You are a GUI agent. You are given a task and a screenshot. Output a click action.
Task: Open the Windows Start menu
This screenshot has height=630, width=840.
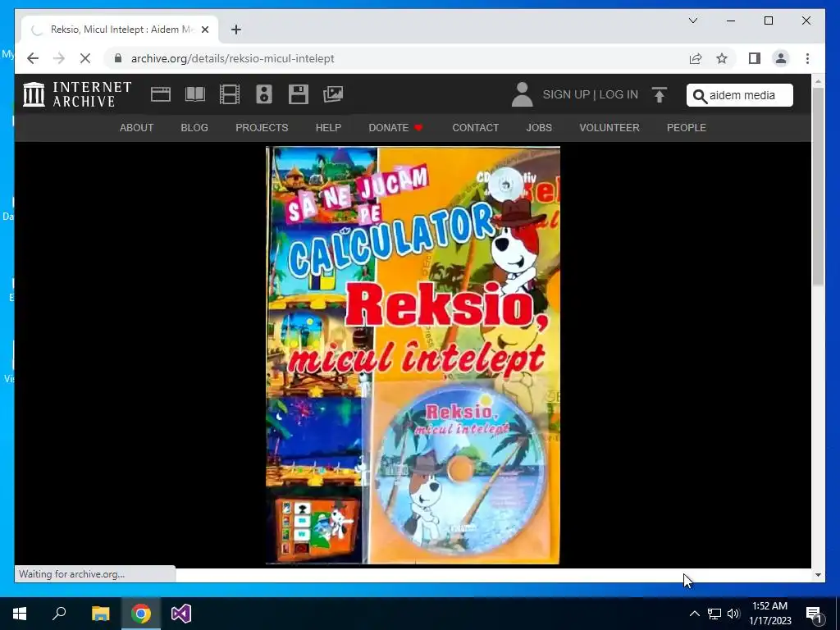click(x=20, y=614)
